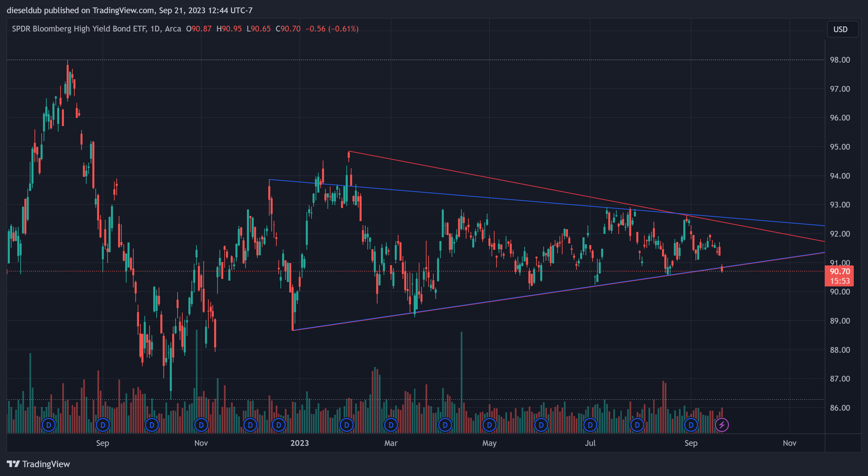This screenshot has height=476, width=868.
Task: Click the May label on the time axis
Action: pyautogui.click(x=489, y=443)
